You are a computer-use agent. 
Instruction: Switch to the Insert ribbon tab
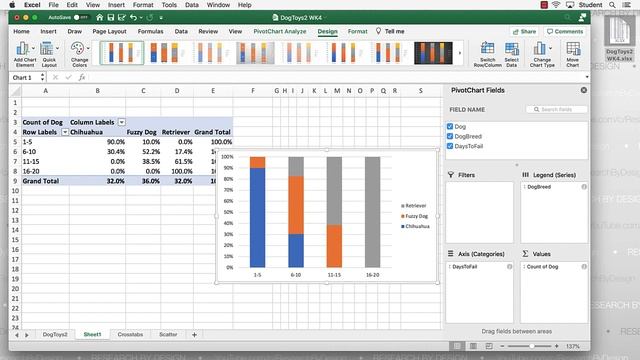48,31
